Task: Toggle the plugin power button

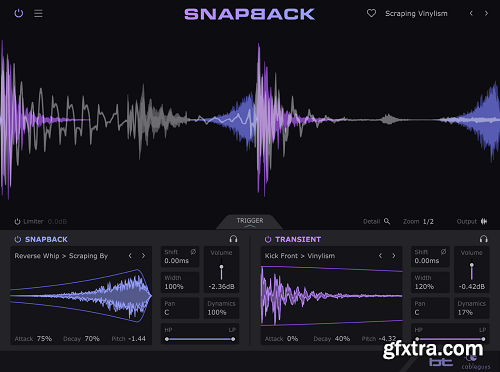Action: click(x=19, y=13)
